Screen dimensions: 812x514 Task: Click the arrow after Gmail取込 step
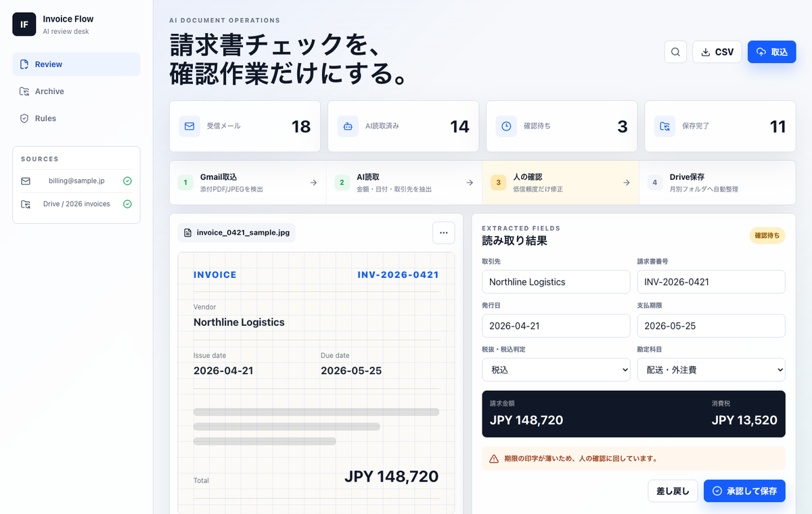pyautogui.click(x=313, y=183)
